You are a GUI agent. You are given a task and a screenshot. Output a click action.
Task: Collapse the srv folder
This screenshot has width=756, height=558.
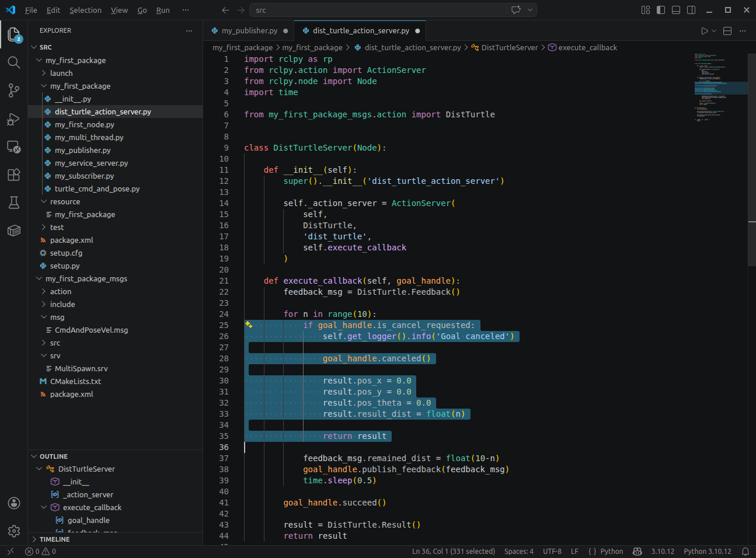tap(115, 355)
